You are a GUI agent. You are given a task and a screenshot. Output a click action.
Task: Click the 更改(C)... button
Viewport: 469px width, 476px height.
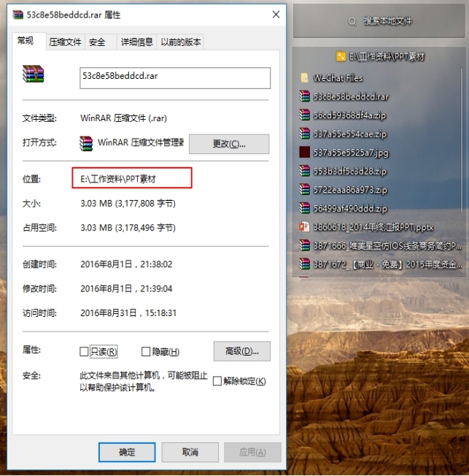pyautogui.click(x=229, y=144)
